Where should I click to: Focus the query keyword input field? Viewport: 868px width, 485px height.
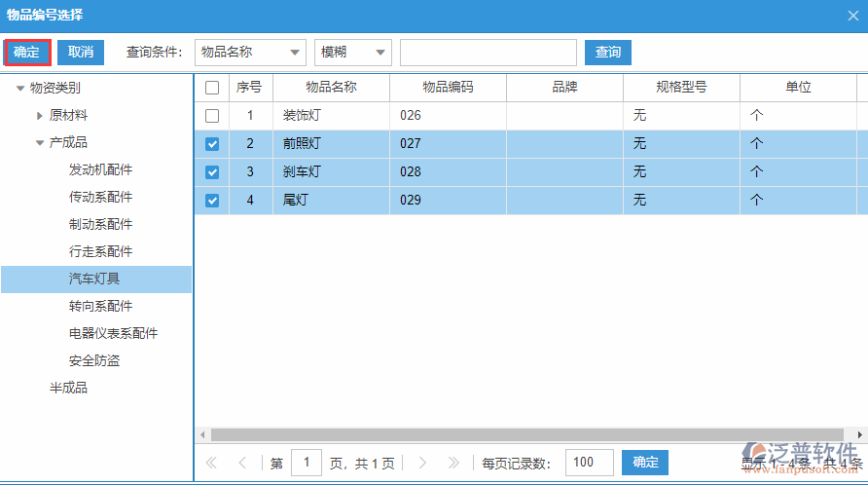488,52
